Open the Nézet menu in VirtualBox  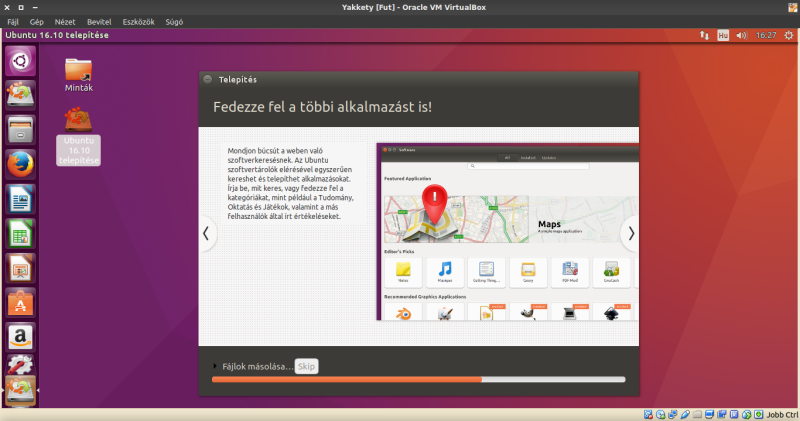pyautogui.click(x=63, y=20)
